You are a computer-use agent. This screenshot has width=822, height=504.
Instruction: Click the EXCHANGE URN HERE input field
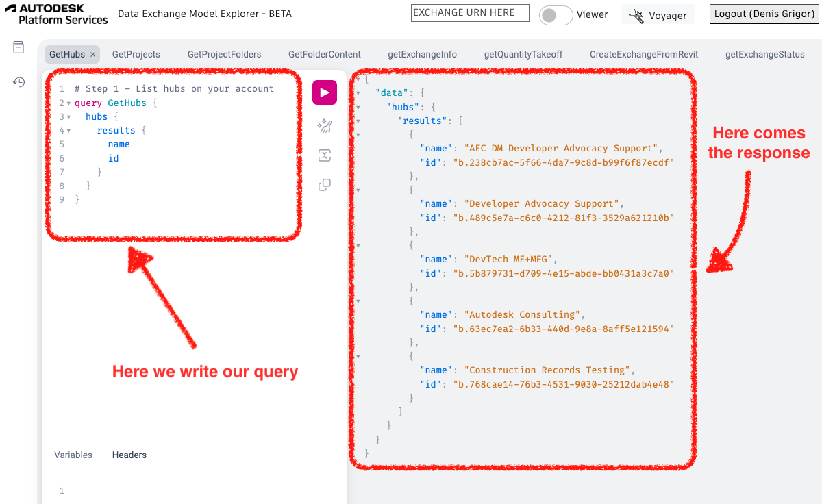(470, 13)
